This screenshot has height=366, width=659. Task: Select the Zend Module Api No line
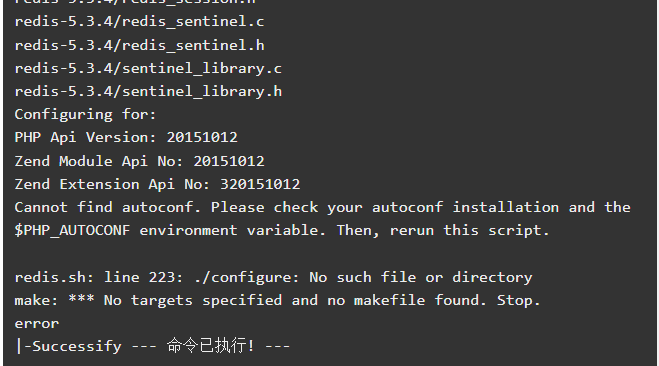(x=139, y=161)
